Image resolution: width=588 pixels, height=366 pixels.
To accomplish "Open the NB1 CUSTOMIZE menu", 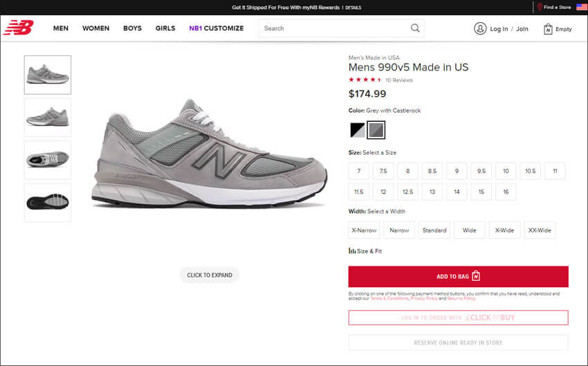I will click(217, 28).
